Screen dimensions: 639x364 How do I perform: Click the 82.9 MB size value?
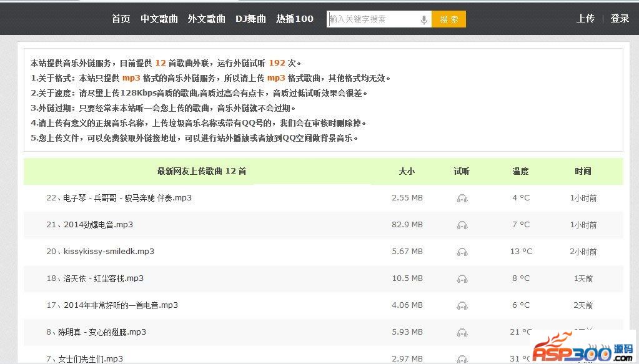pos(407,225)
